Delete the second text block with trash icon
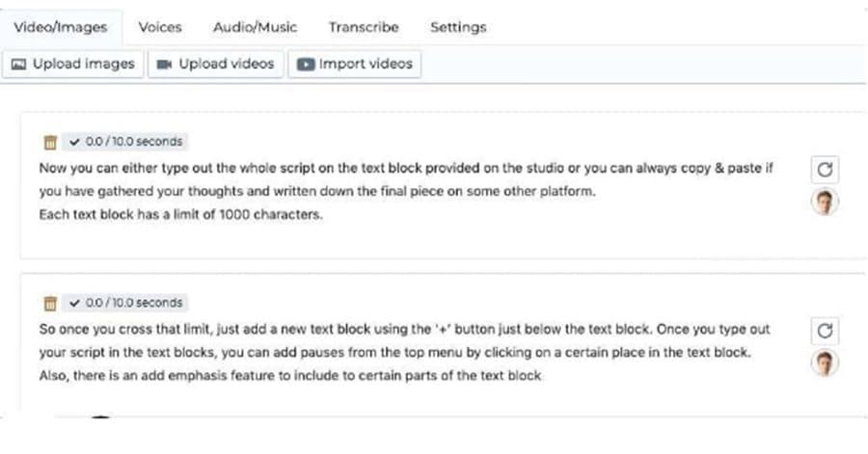The image size is (868, 454). click(x=50, y=303)
